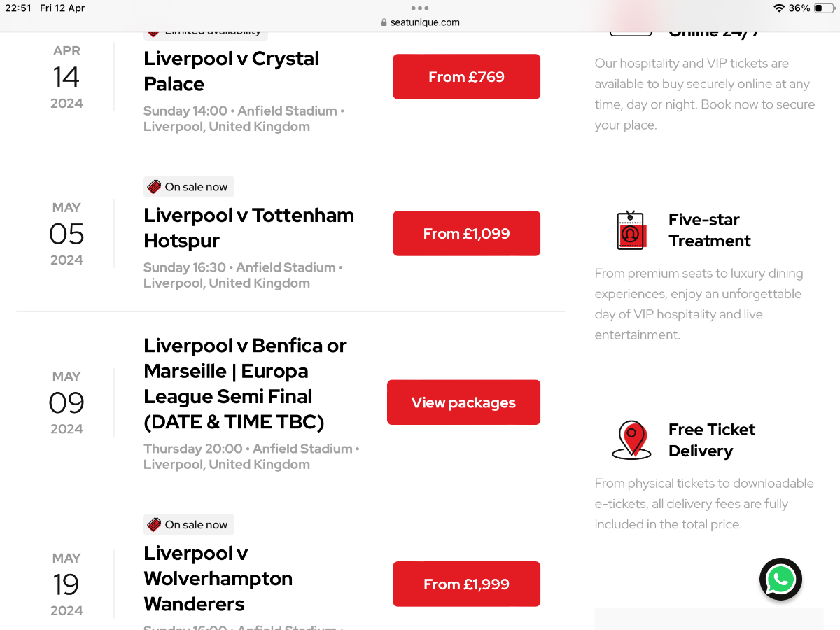Viewport: 840px width, 630px height.
Task: Tap ticket icon beside Wolverhampton 'On sale now'
Action: (x=154, y=525)
